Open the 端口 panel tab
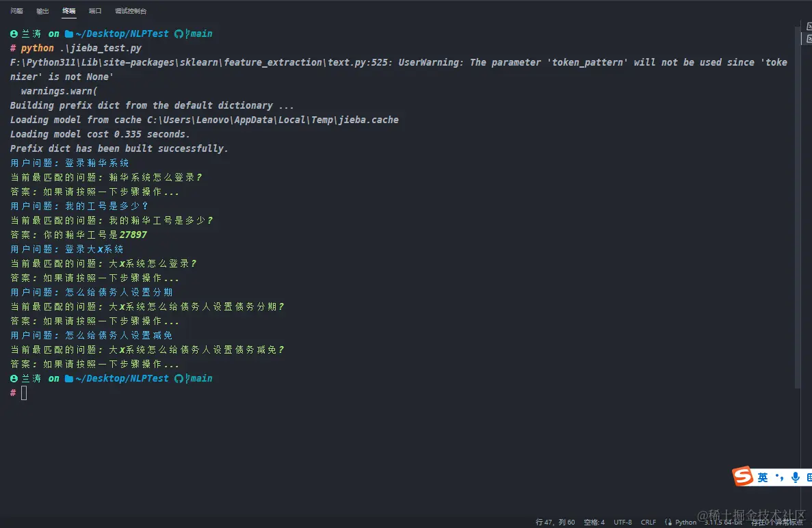812x528 pixels. pos(95,11)
